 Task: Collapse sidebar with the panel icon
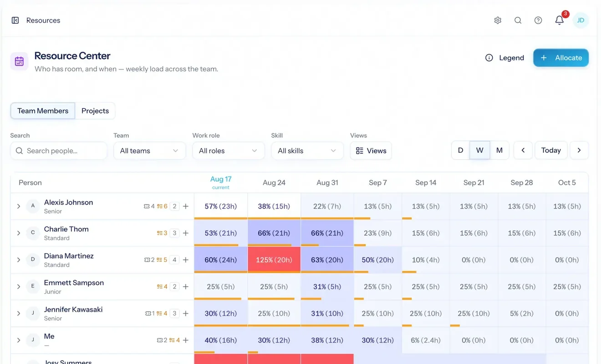[15, 20]
